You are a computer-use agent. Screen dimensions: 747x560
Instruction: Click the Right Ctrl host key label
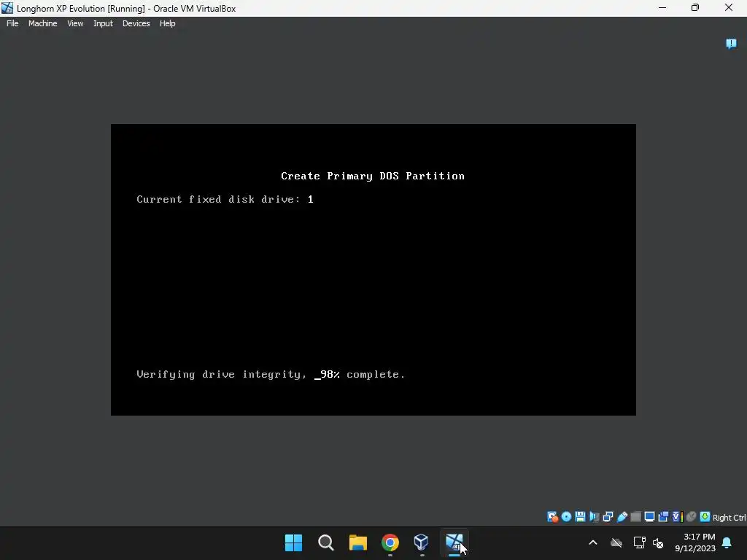pos(729,518)
